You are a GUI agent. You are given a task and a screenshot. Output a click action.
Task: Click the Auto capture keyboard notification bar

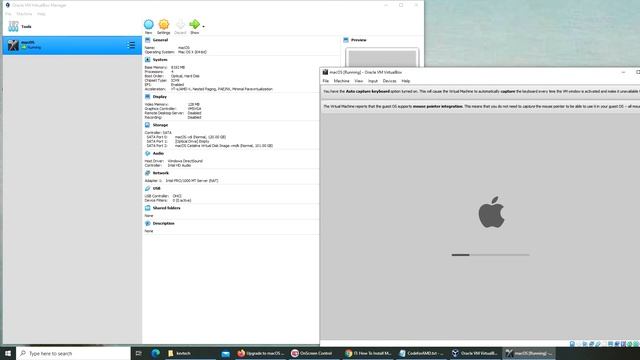[x=480, y=91]
